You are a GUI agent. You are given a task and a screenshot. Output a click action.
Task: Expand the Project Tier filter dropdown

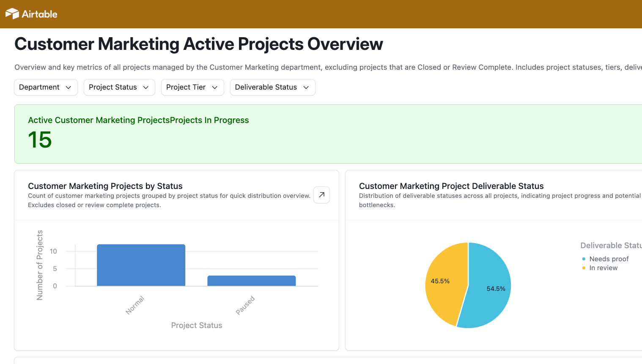tap(192, 87)
